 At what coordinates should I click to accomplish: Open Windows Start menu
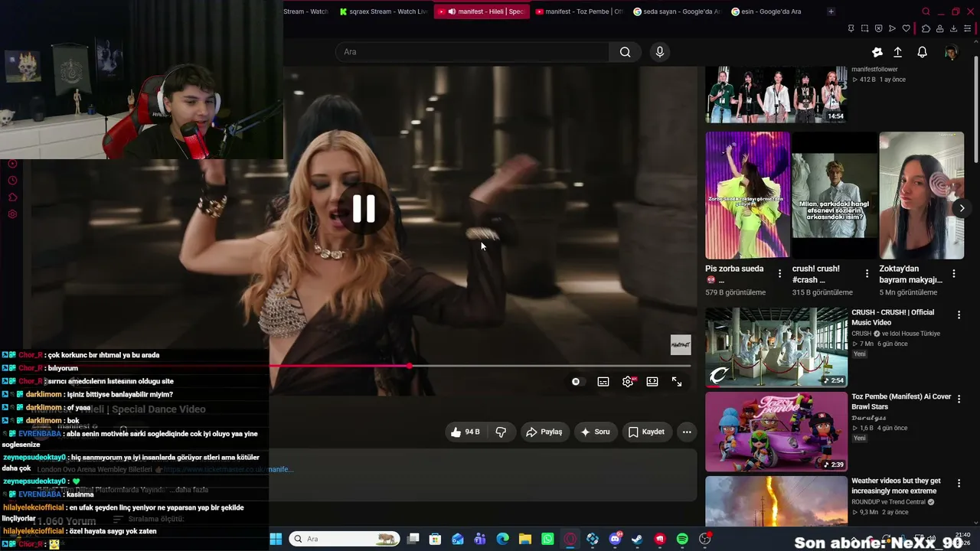point(276,539)
